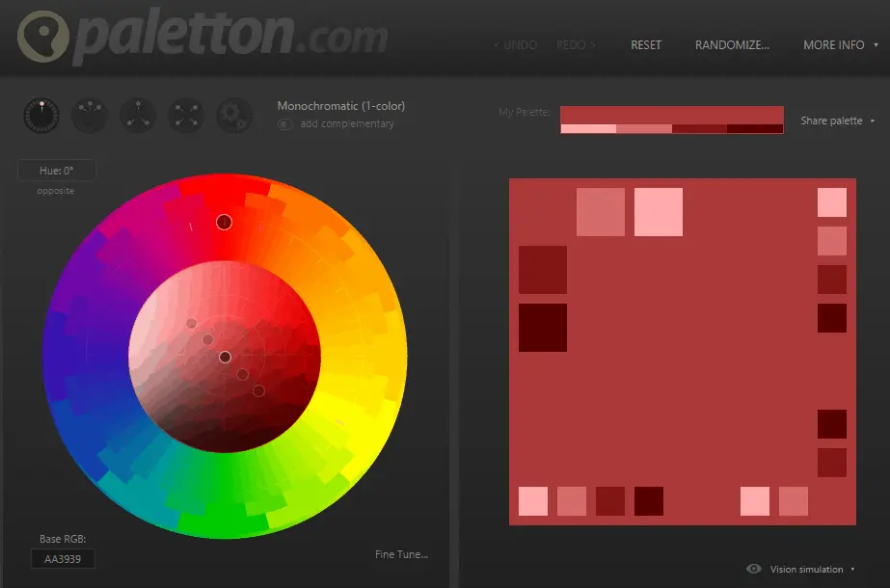Click the central base color dot in inner circle
Screen dimensions: 890x588
click(x=225, y=357)
